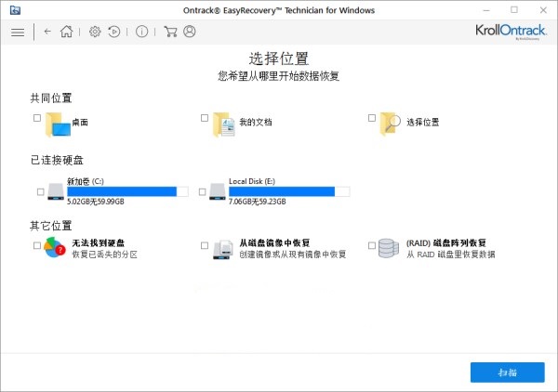Click the Choose Location folder icon
This screenshot has width=558, height=392.
(x=391, y=124)
